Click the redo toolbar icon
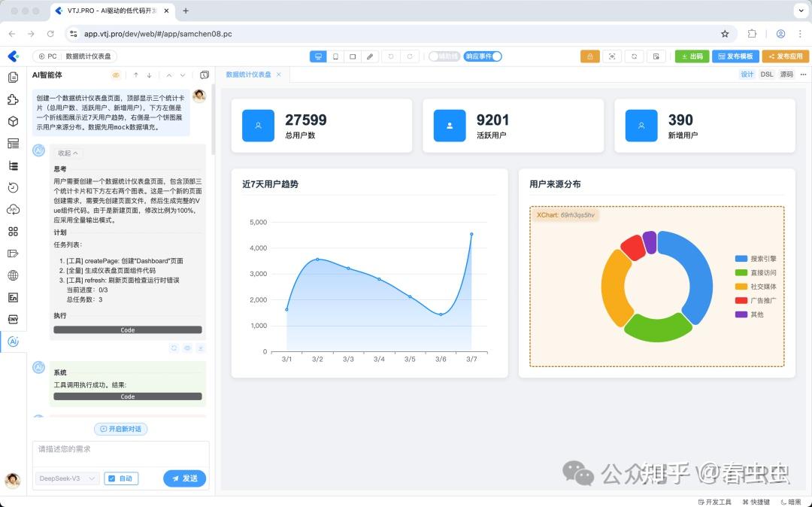 (409, 56)
